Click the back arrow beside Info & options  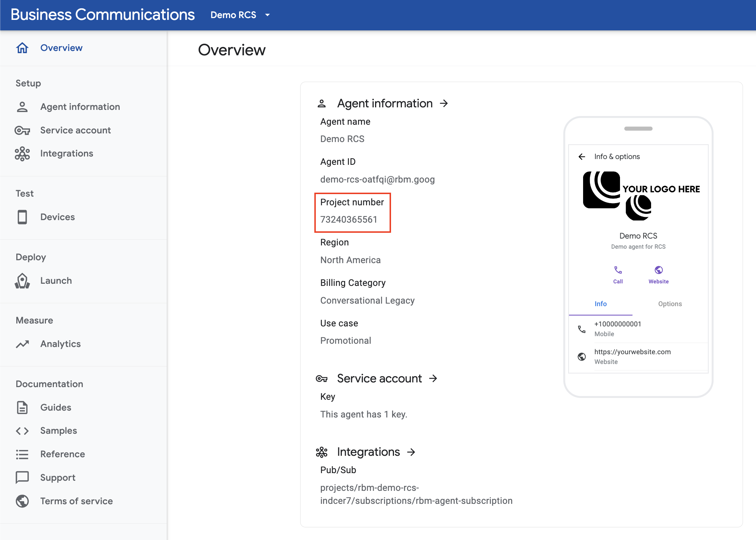point(582,157)
